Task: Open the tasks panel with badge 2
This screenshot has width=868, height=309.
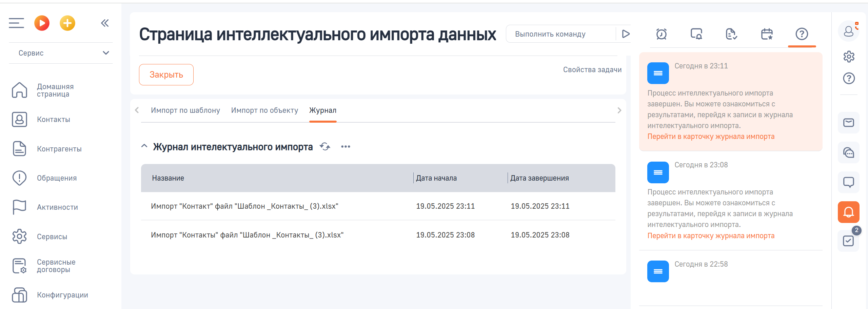Action: 849,241
